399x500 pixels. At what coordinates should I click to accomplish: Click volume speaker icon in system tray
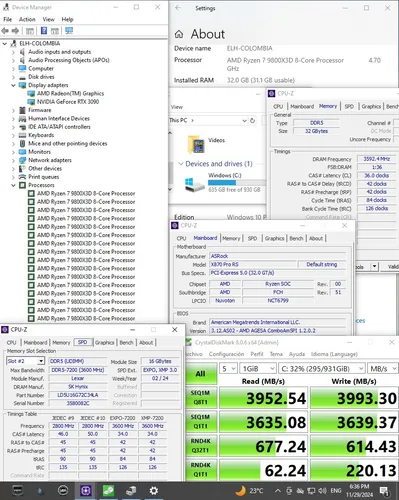(x=322, y=491)
